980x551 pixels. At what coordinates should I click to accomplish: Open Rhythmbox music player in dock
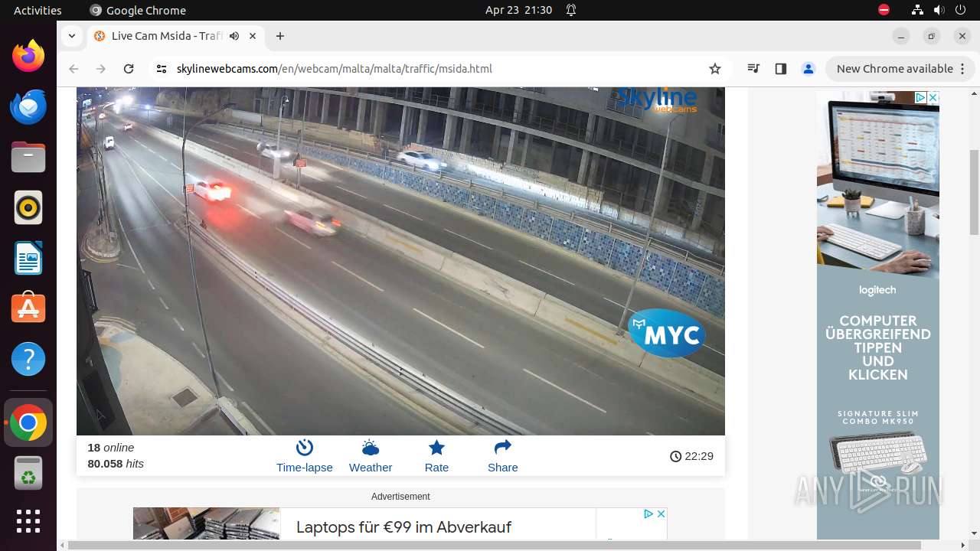(28, 208)
